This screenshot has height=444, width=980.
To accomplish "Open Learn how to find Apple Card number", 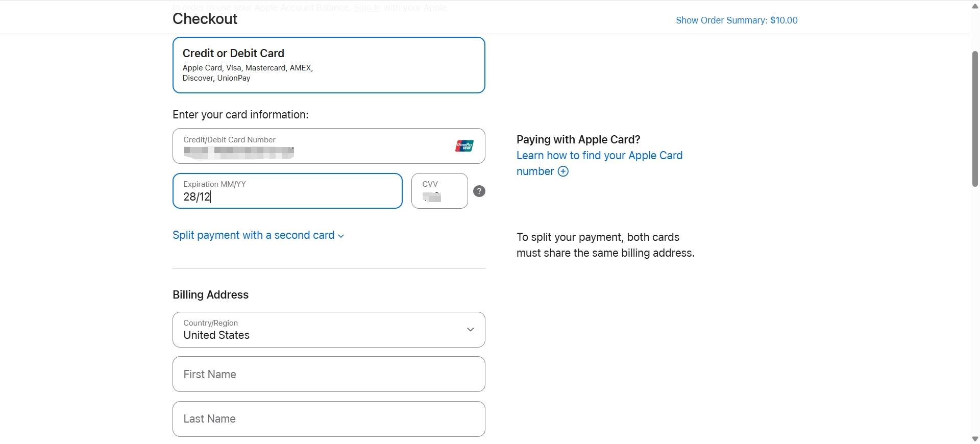I will click(599, 163).
